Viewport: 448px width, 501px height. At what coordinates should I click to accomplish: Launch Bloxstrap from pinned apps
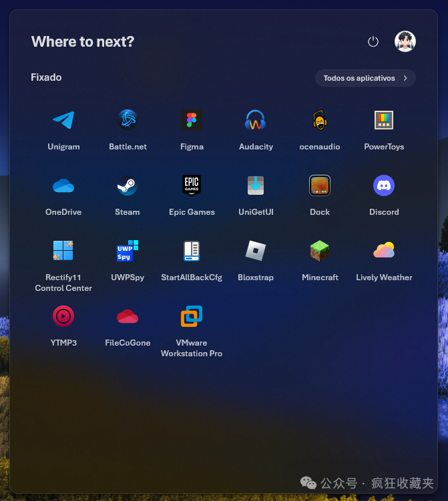pos(256,251)
